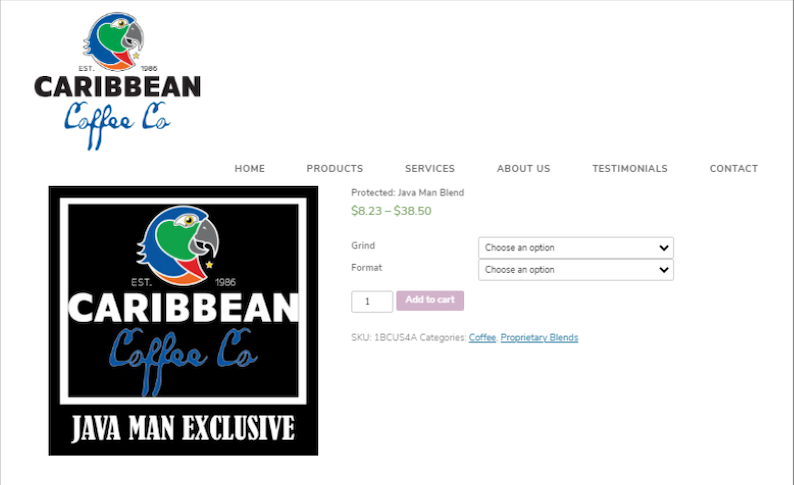Click the product quantity input field
Image resolution: width=794 pixels, height=485 pixels.
point(372,301)
